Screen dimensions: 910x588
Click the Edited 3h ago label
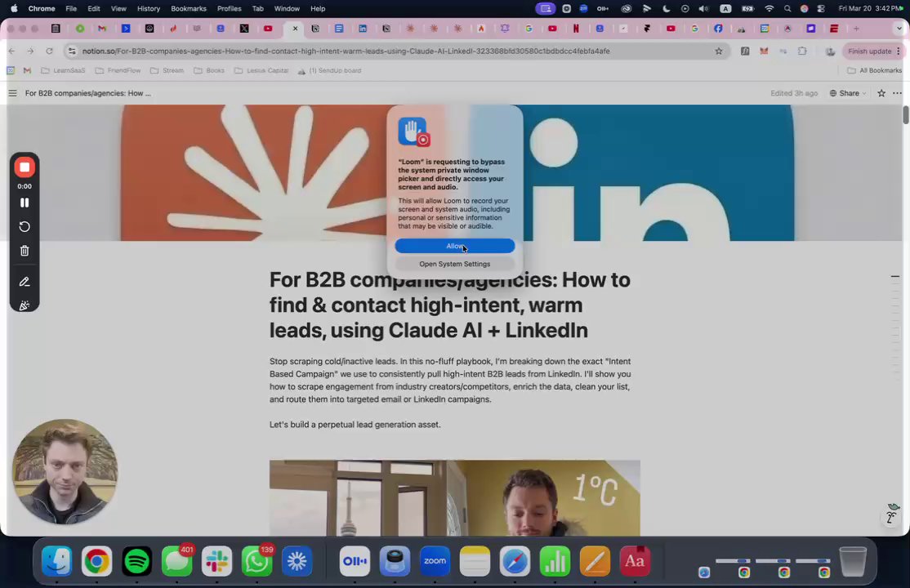pos(794,93)
